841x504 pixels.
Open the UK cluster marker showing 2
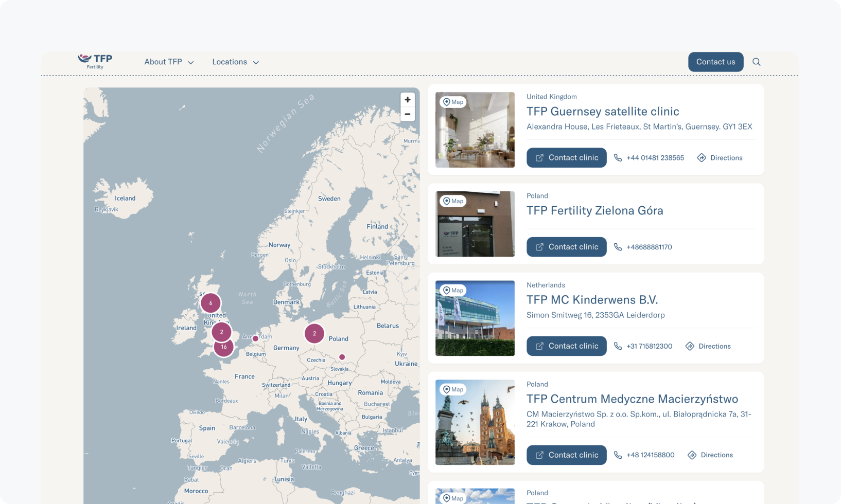click(x=222, y=332)
